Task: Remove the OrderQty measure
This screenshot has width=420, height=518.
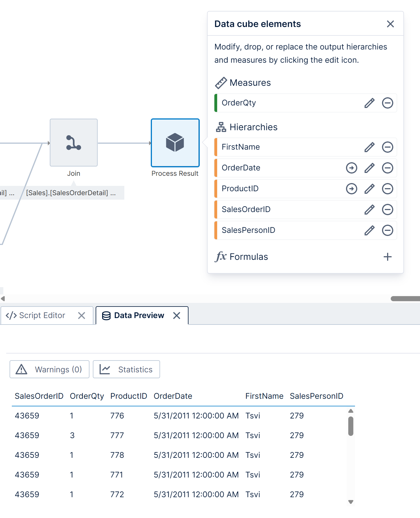Action: point(387,103)
